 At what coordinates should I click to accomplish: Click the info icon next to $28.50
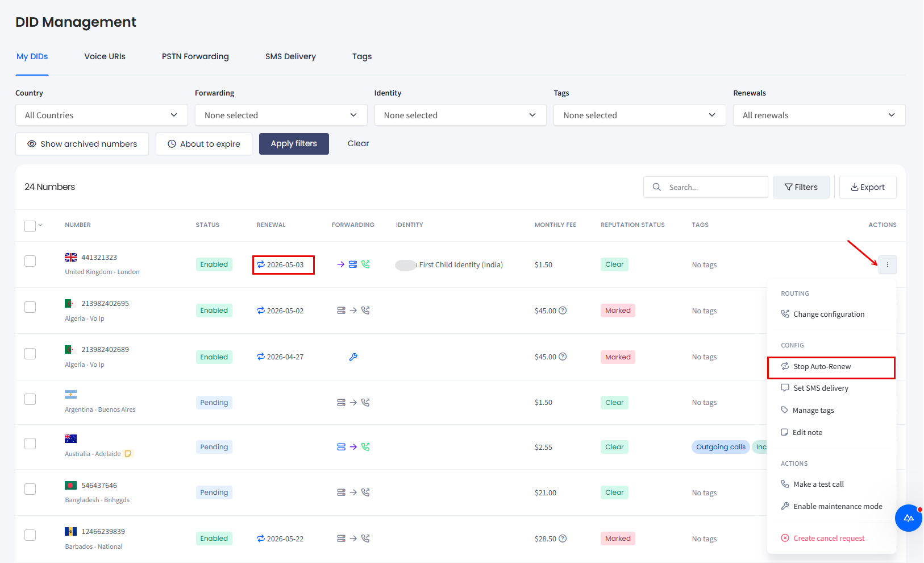563,539
